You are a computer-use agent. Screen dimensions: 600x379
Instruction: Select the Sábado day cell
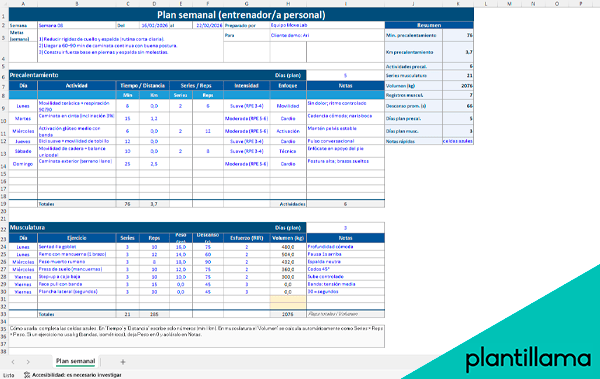click(23, 151)
